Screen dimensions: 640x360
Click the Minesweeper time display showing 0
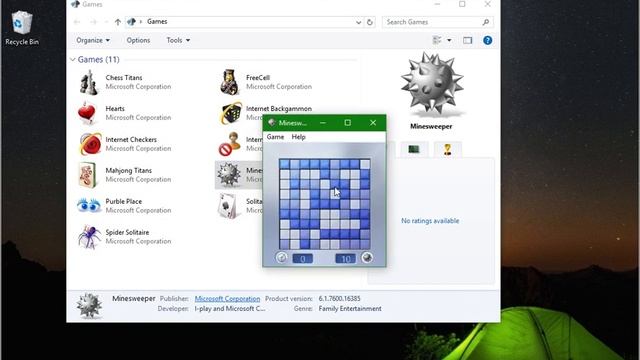point(303,259)
